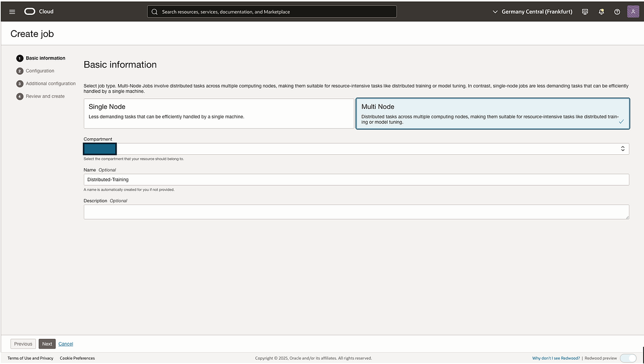Screen dimensions: 644x364
Task: Go to Configuration step
Action: click(40, 71)
